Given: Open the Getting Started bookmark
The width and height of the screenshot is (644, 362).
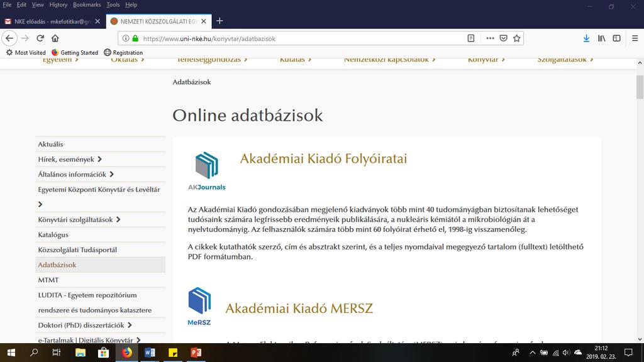Looking at the screenshot, I should click(75, 53).
